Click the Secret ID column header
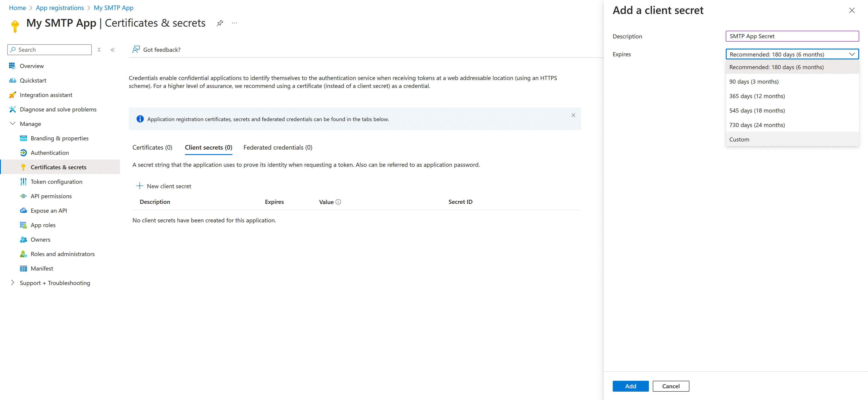Viewport: 868px width, 400px height. tap(460, 202)
